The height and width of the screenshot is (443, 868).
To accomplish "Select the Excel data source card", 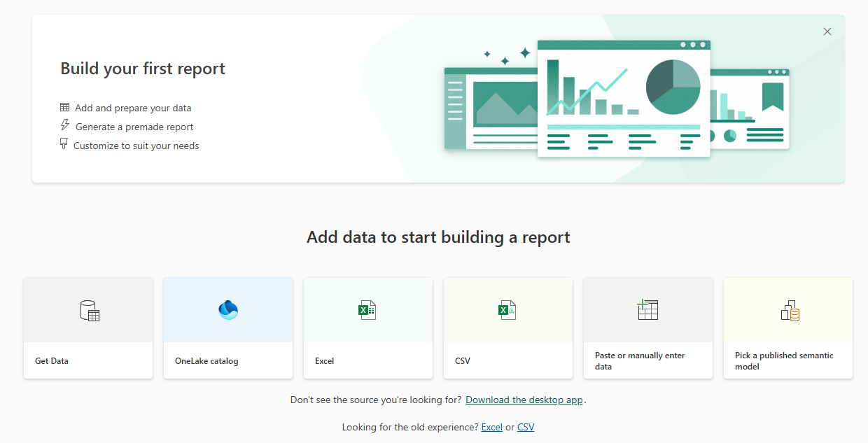I will point(368,328).
